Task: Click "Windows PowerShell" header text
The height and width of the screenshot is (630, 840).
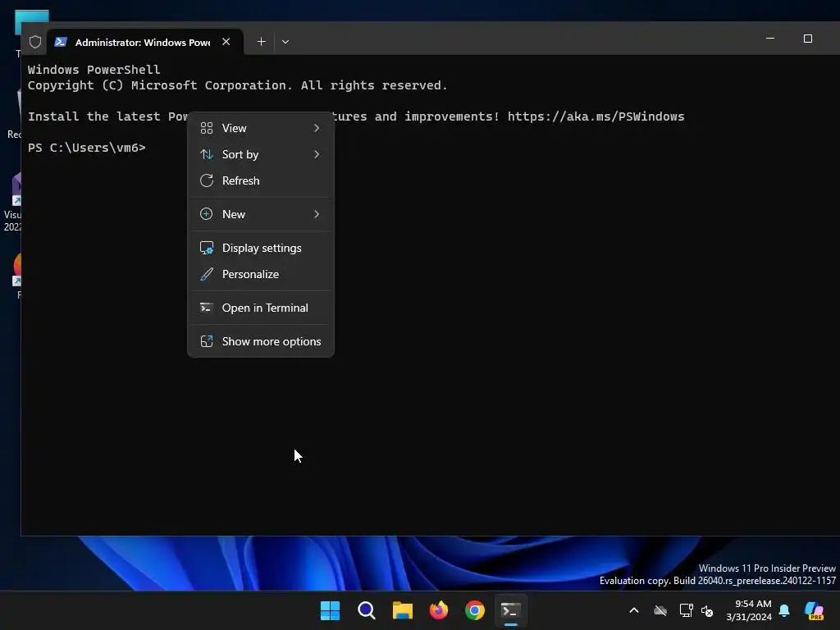Action: coord(94,70)
